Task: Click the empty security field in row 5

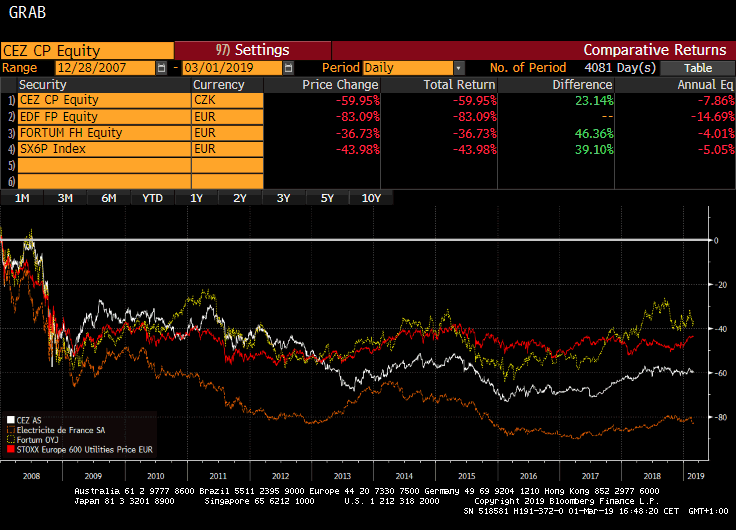Action: pyautogui.click(x=104, y=165)
